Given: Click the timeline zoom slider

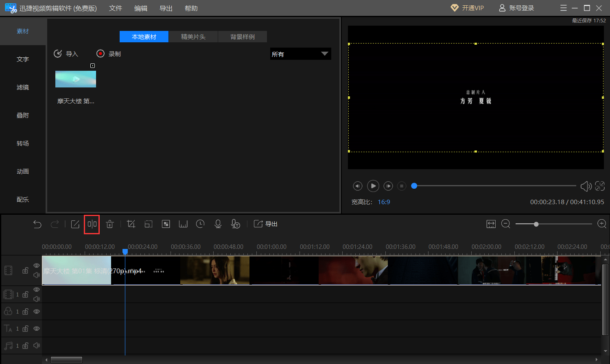Looking at the screenshot, I should (x=553, y=224).
